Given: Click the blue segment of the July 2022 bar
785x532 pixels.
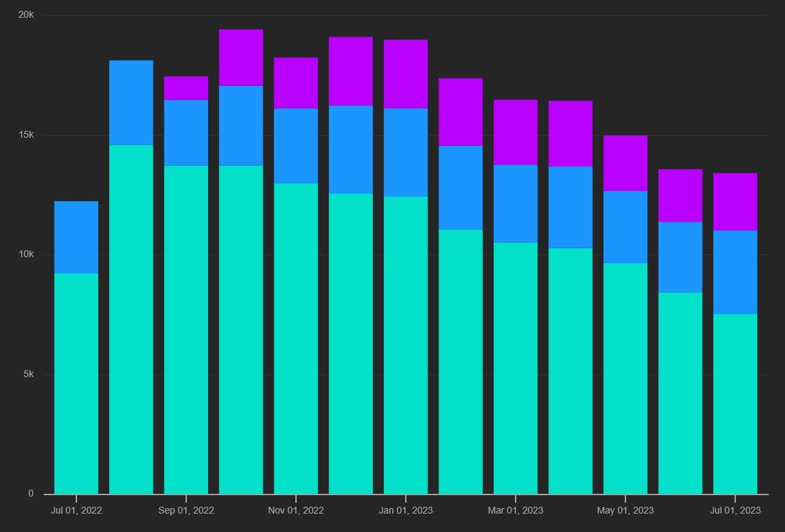Looking at the screenshot, I should (x=76, y=237).
